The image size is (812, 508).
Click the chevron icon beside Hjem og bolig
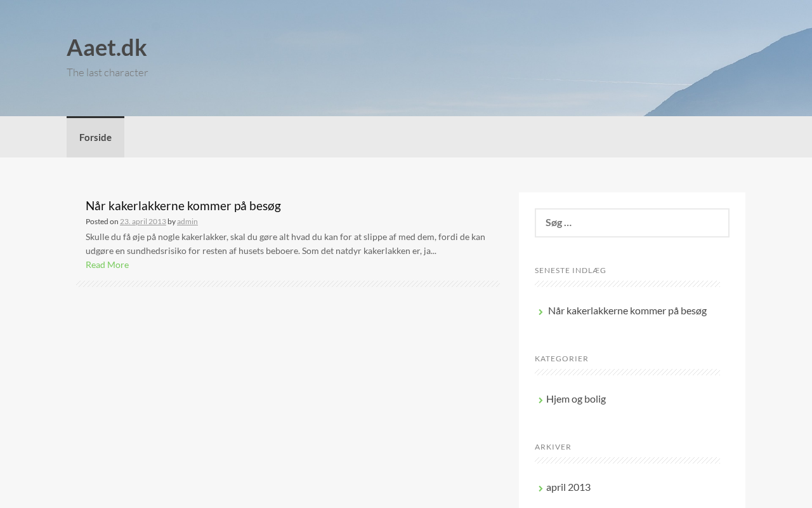[540, 400]
